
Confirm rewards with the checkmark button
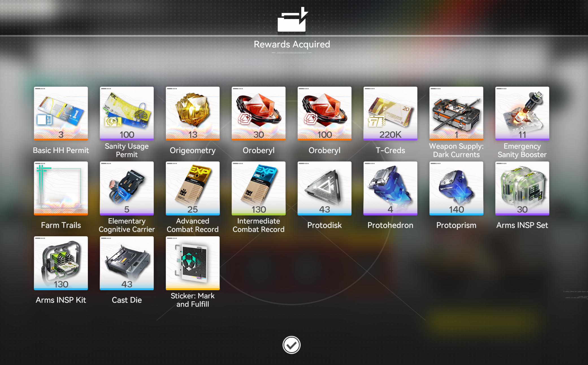tap(291, 345)
